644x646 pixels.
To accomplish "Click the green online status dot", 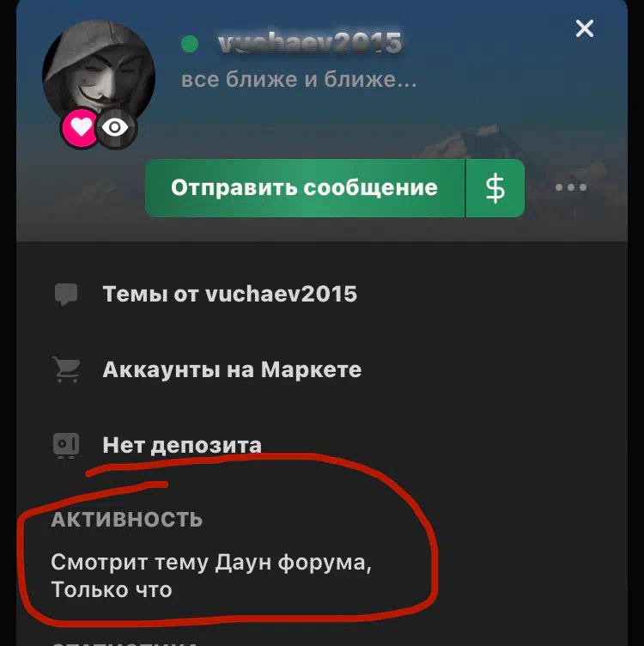I will (190, 43).
